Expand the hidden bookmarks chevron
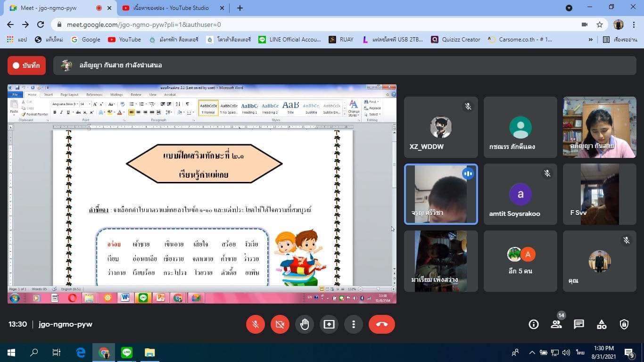Image resolution: width=644 pixels, height=362 pixels. [590, 40]
